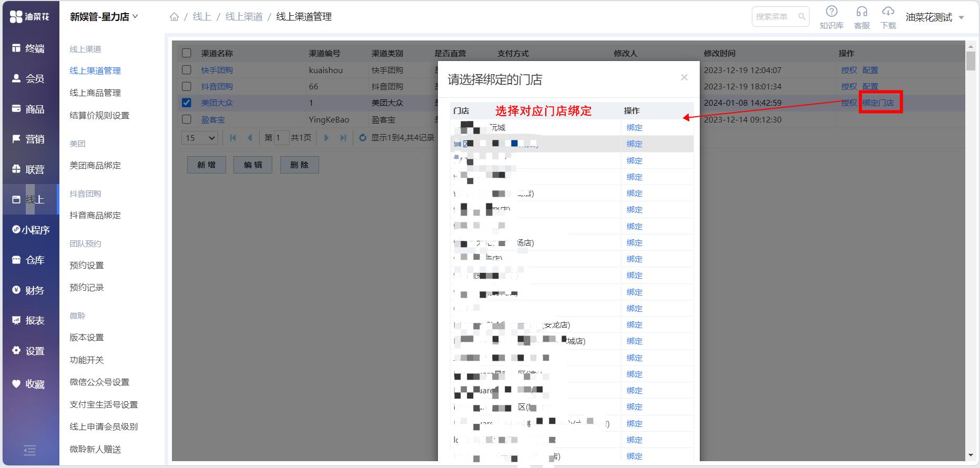
Task: Open the 快手团购 channel name link
Action: pos(217,70)
